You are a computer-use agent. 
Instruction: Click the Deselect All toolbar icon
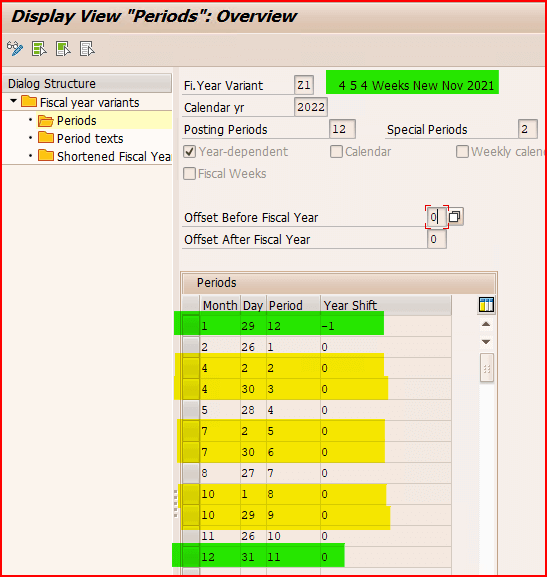pos(87,49)
